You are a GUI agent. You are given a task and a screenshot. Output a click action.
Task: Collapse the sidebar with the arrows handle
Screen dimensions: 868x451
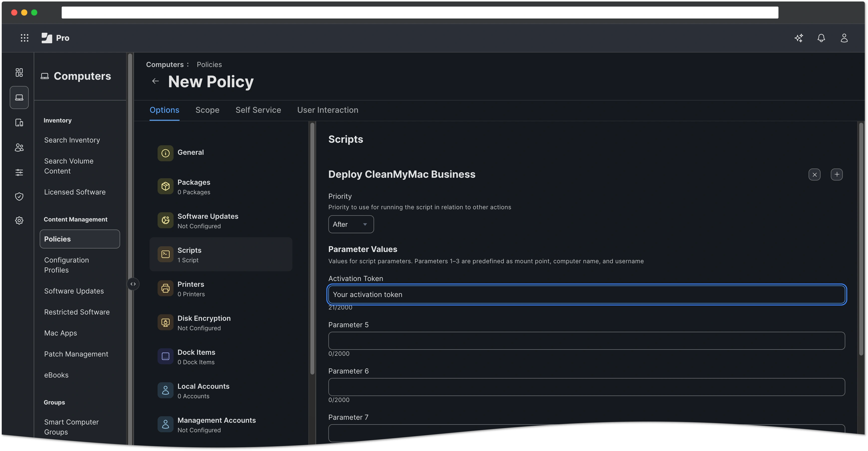[133, 284]
